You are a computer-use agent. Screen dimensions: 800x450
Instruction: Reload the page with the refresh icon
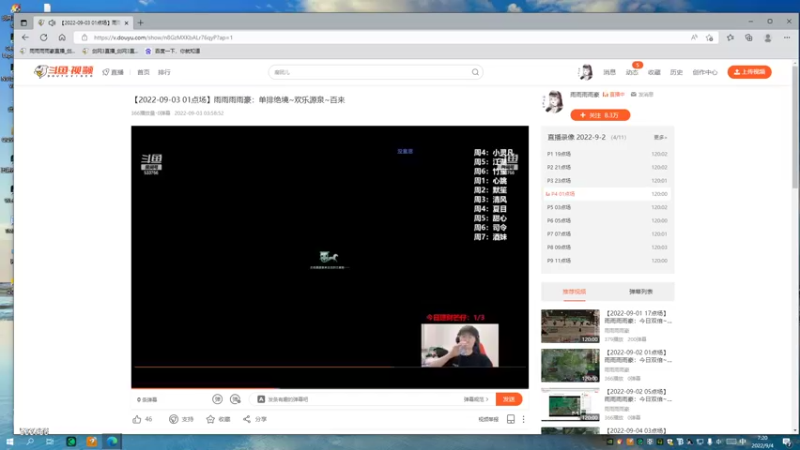tap(43, 37)
